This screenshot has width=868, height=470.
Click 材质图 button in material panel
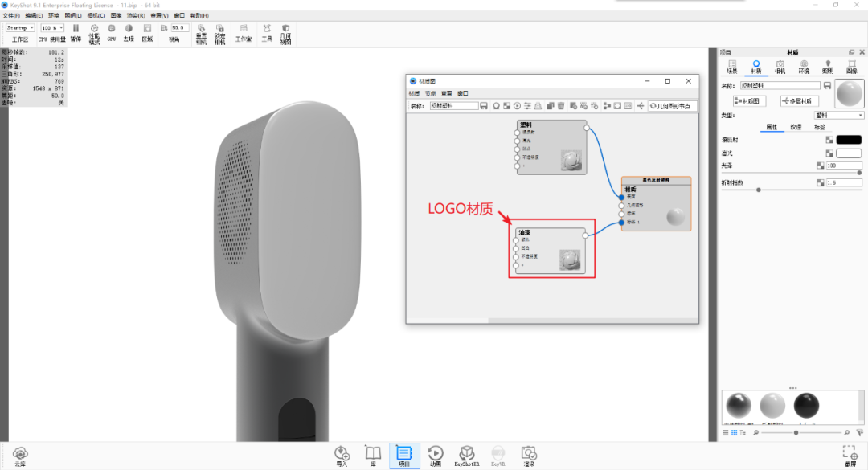(750, 100)
